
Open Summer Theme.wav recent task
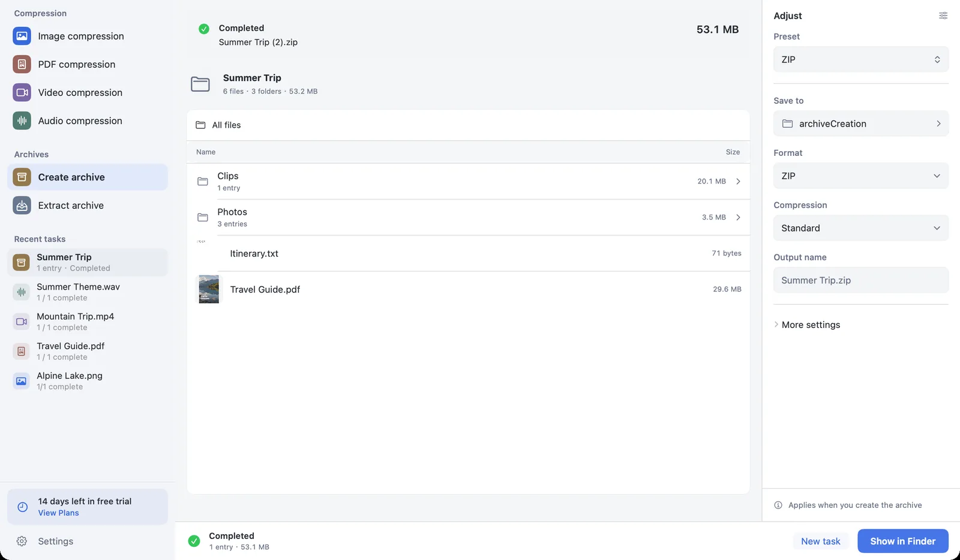tap(88, 292)
